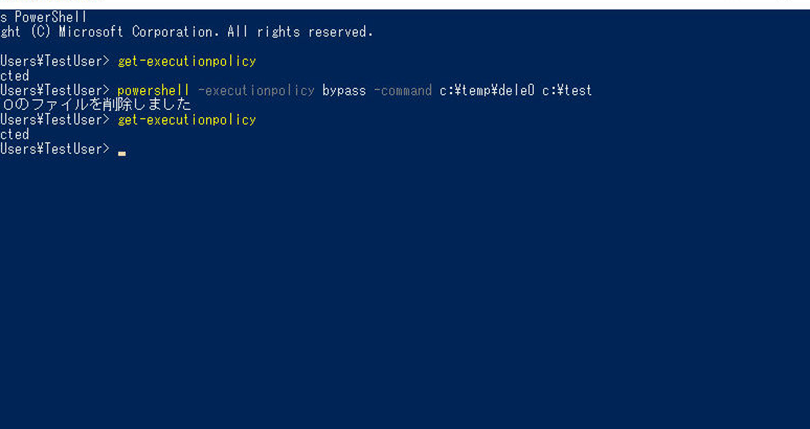810x429 pixels.
Task: Click the -executionpolicy parameter in powershell command
Action: [256, 91]
